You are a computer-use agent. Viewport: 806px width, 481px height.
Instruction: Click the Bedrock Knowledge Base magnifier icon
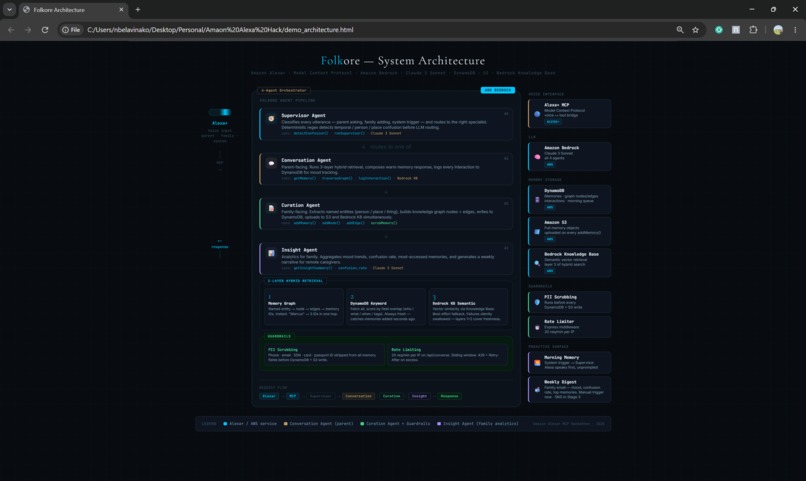coord(537,263)
